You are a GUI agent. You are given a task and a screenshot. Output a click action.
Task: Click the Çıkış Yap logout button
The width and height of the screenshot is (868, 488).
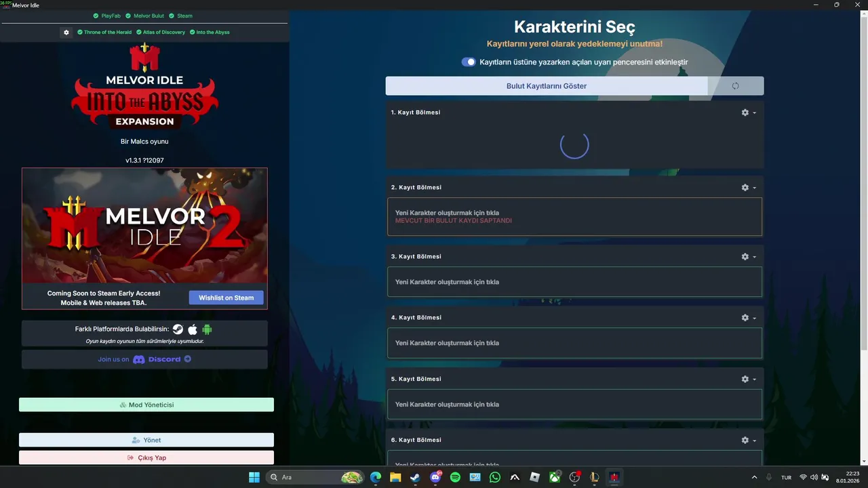click(x=146, y=457)
